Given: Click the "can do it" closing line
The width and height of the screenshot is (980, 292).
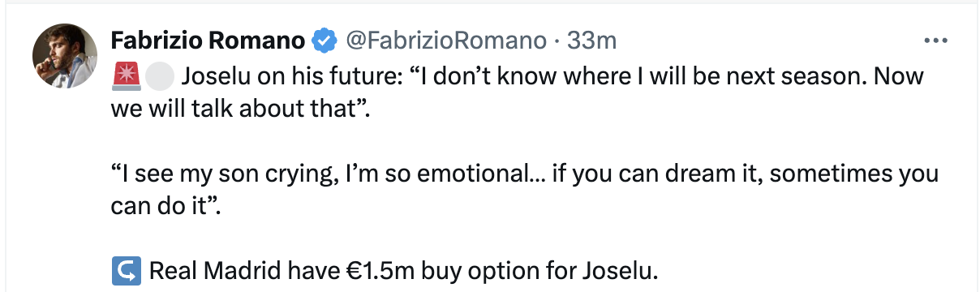Looking at the screenshot, I should [x=165, y=205].
